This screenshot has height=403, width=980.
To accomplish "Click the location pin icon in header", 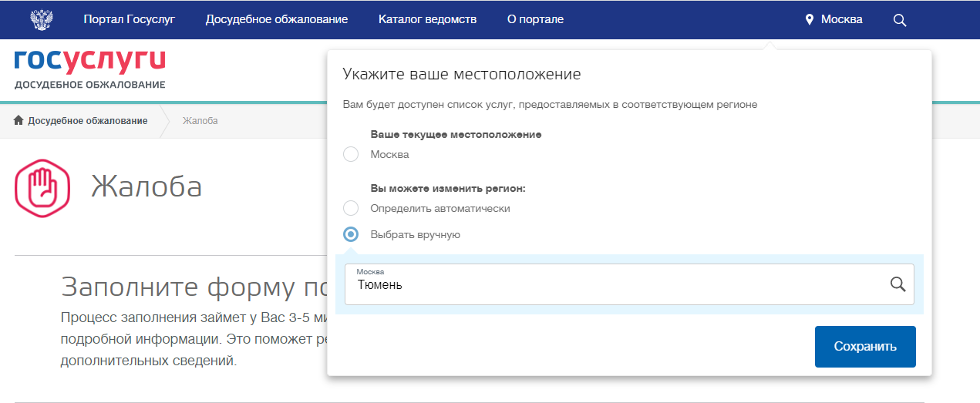I will [x=809, y=20].
